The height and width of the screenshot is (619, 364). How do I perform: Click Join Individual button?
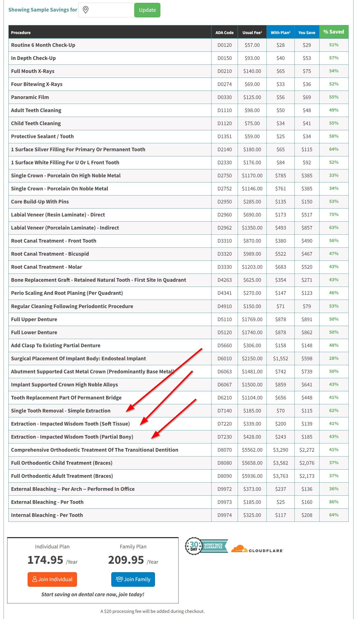[x=52, y=579]
